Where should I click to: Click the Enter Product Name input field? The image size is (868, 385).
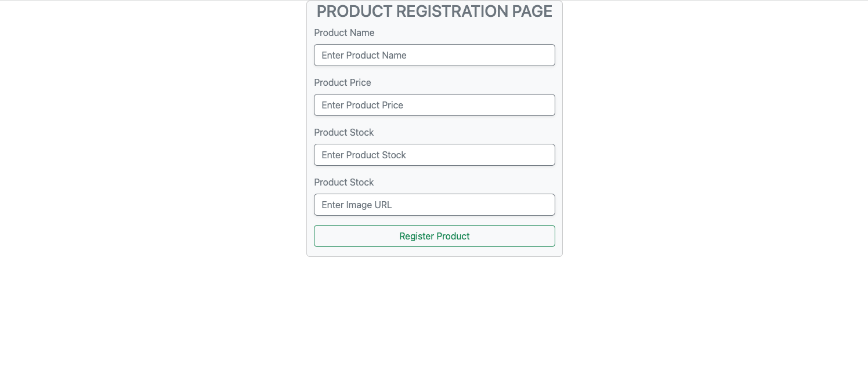[x=434, y=55]
